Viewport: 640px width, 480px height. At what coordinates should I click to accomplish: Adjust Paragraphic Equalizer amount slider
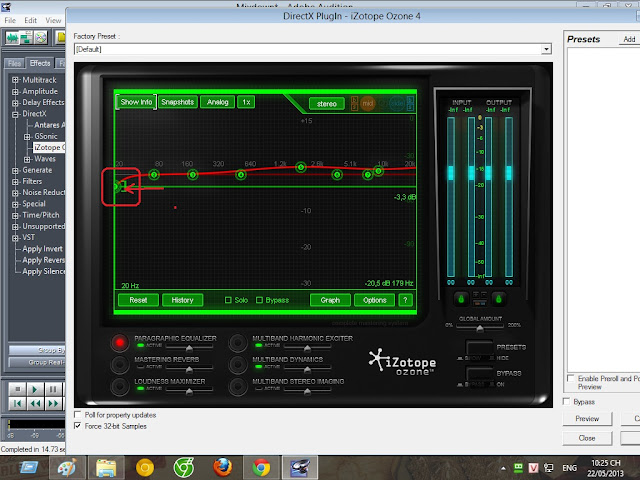click(189, 348)
